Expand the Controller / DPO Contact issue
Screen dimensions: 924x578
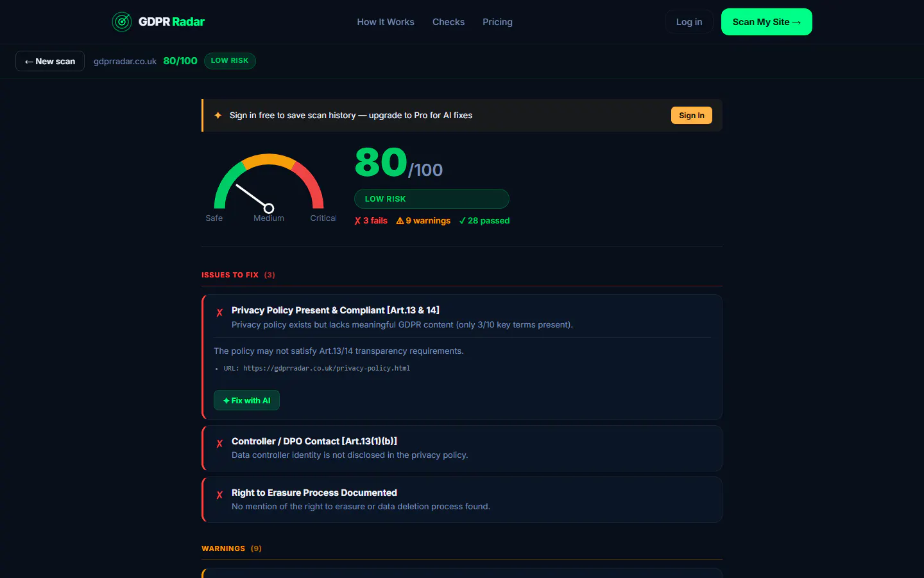click(x=462, y=448)
